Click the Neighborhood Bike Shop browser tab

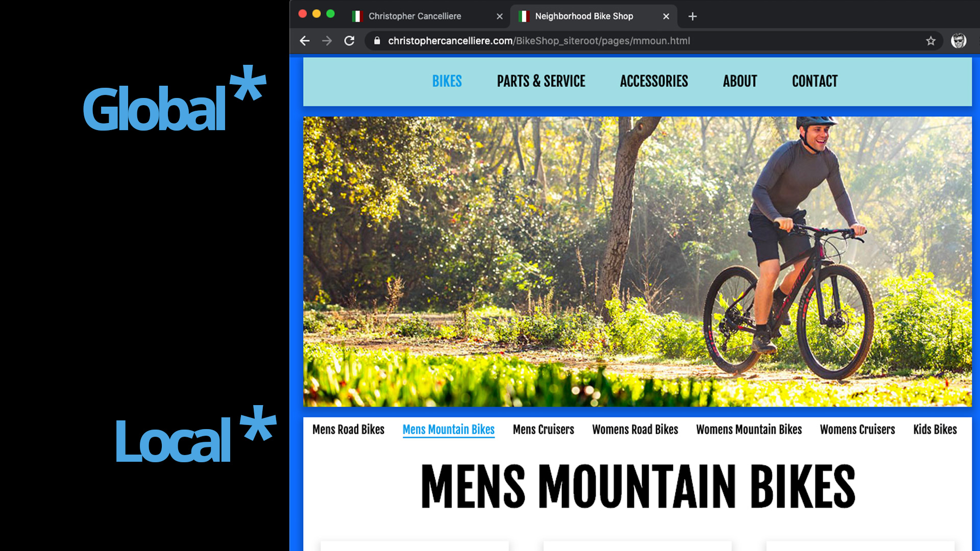pyautogui.click(x=594, y=15)
